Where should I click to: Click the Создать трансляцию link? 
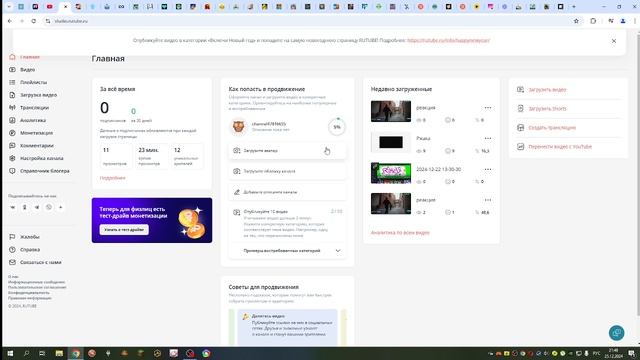pos(552,128)
